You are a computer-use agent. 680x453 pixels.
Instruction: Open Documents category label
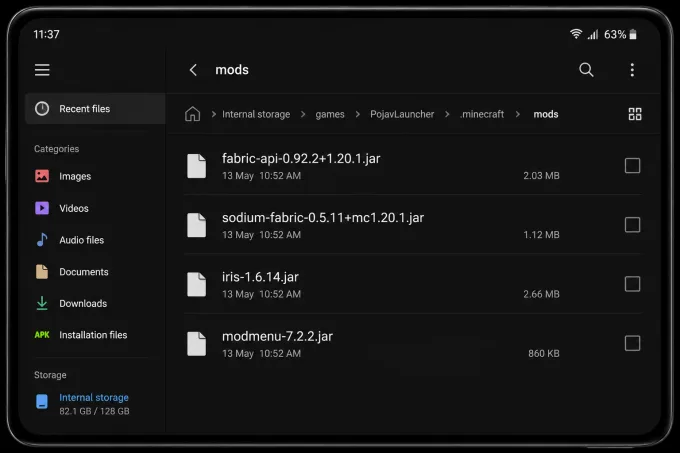(x=84, y=272)
